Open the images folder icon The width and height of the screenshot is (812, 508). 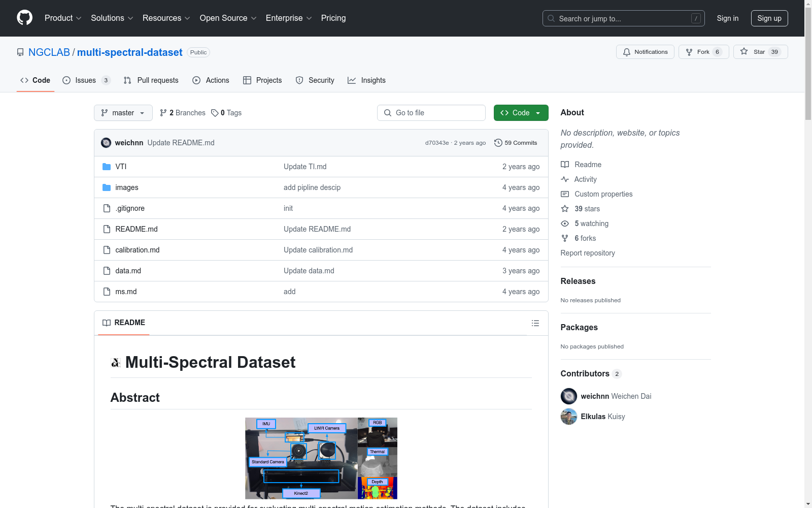tap(107, 187)
